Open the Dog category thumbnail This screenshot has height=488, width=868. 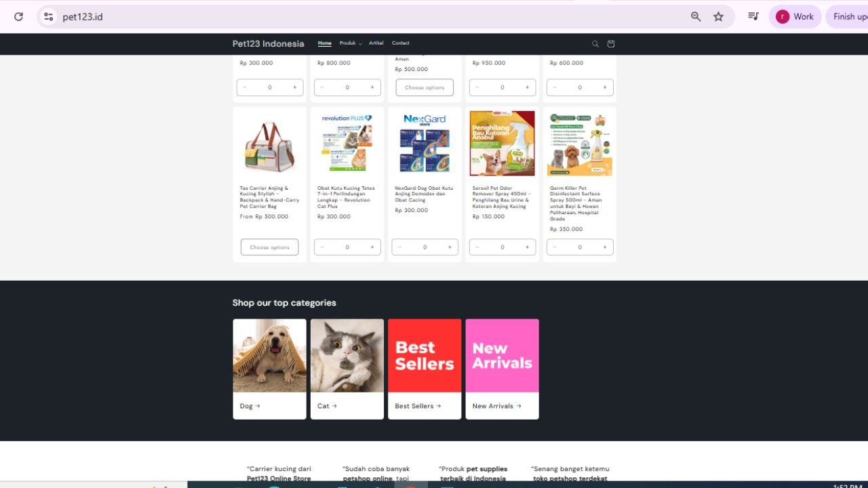point(269,356)
